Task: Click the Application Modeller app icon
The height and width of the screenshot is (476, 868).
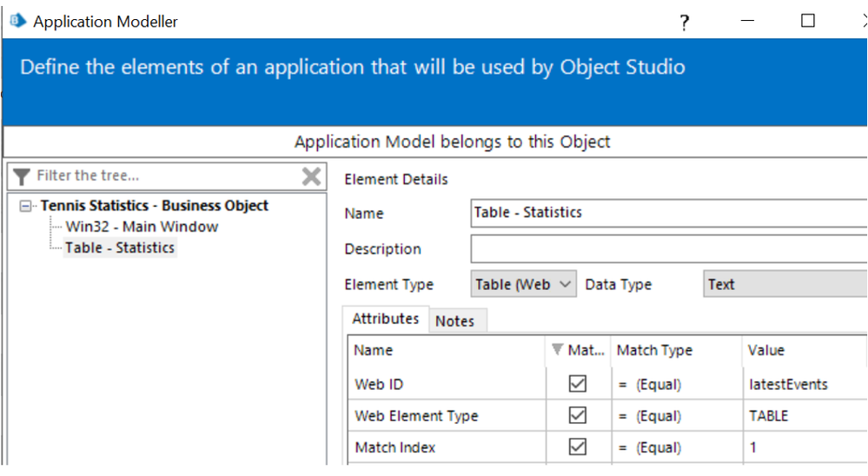Action: [17, 21]
